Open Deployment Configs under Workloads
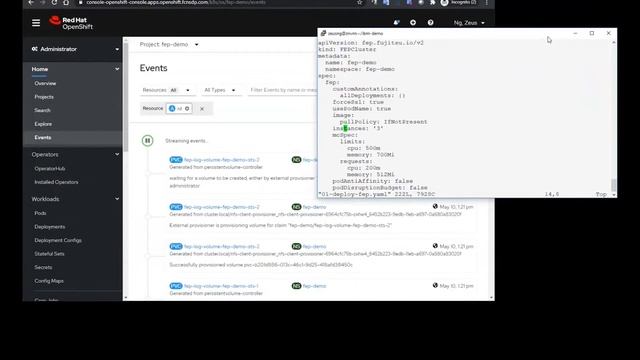 coord(58,240)
